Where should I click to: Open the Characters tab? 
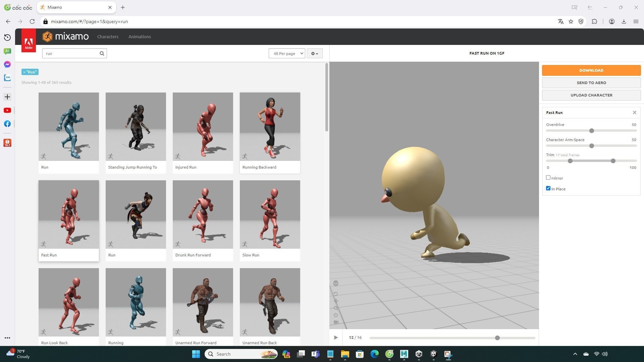[x=108, y=37]
